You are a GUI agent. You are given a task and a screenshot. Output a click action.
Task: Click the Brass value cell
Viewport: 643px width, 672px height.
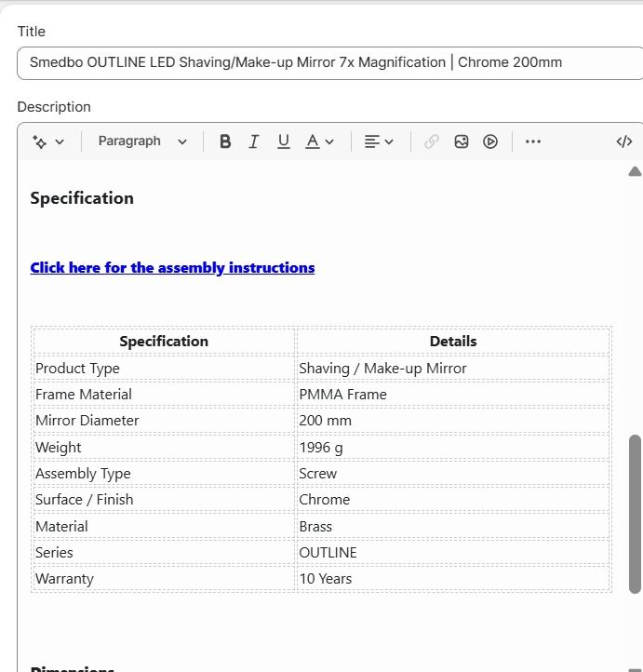(453, 526)
